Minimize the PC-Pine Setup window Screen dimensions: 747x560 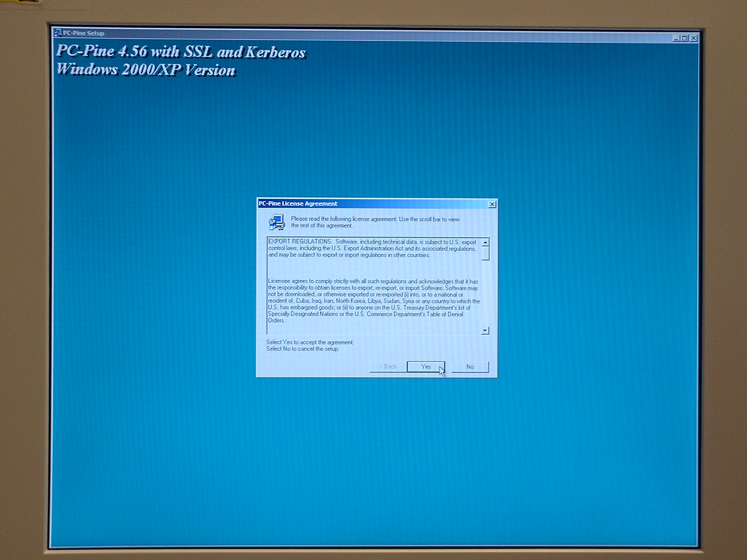[676, 38]
